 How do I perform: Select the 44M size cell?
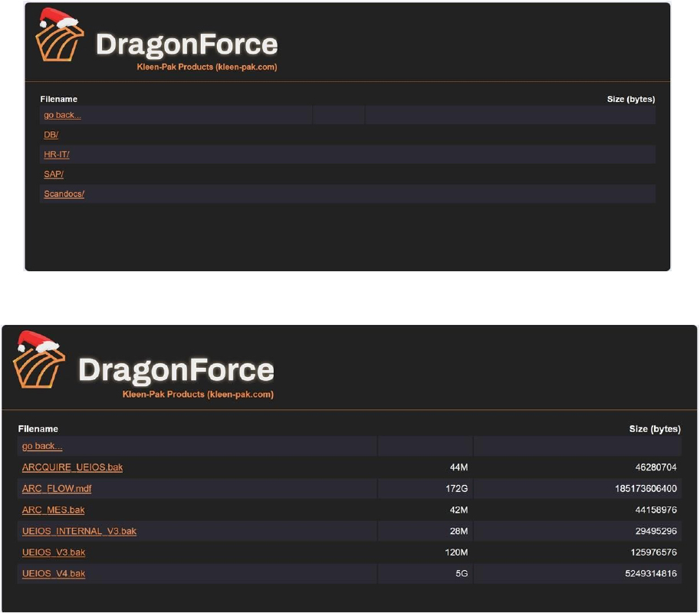(x=459, y=467)
